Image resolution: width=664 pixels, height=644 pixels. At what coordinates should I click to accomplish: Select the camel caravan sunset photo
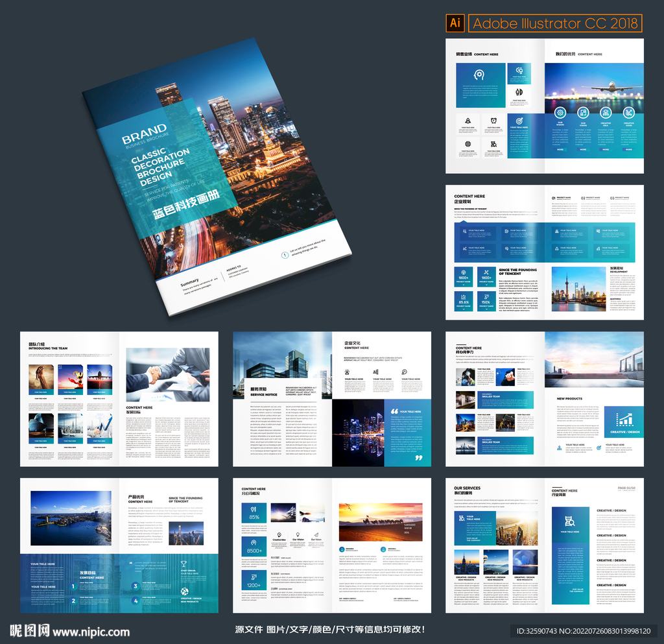click(x=381, y=522)
